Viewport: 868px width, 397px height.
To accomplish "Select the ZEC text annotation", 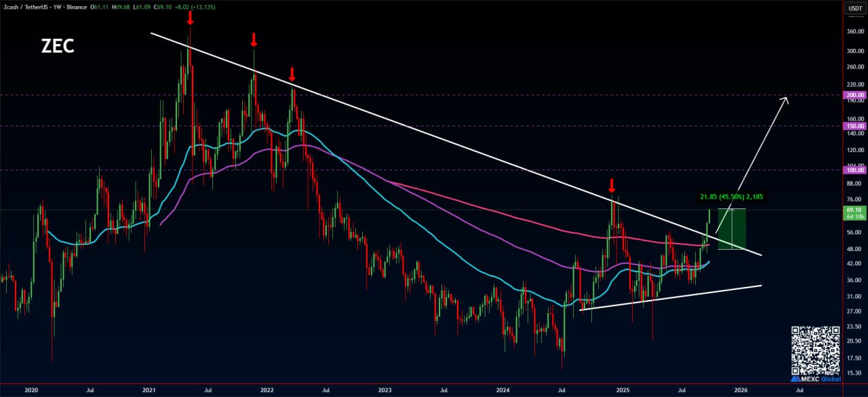I will pos(56,46).
